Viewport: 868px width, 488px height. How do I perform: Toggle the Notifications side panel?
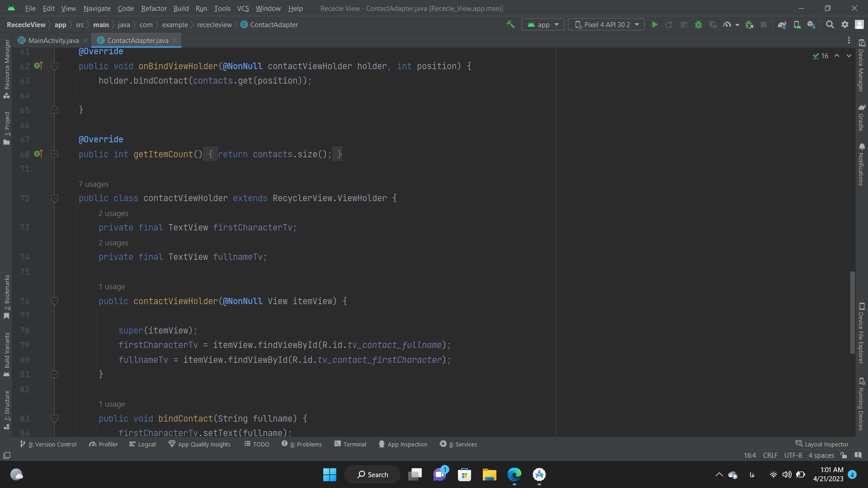(862, 164)
